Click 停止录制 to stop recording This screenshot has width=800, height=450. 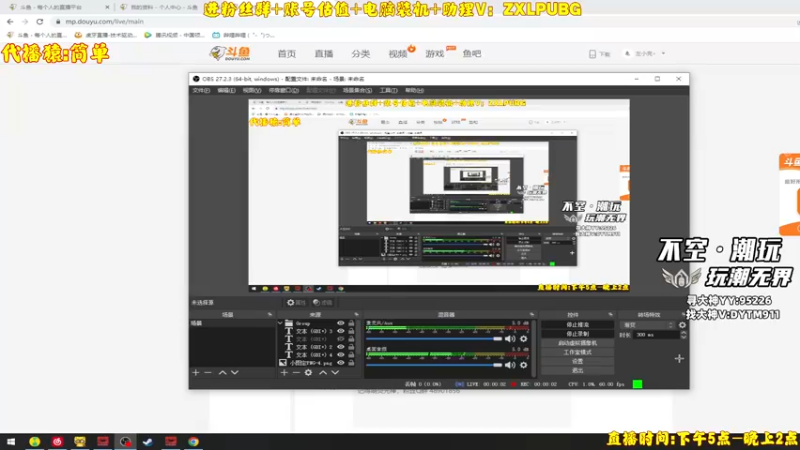(x=578, y=334)
